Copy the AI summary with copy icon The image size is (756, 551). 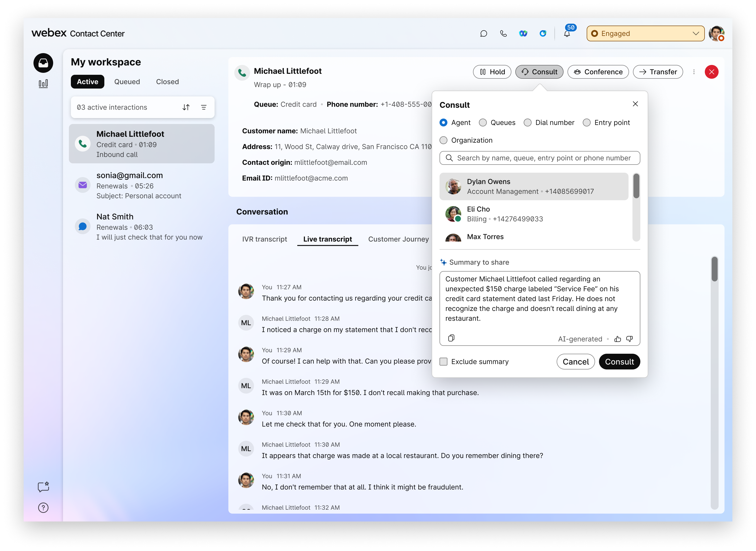[451, 338]
